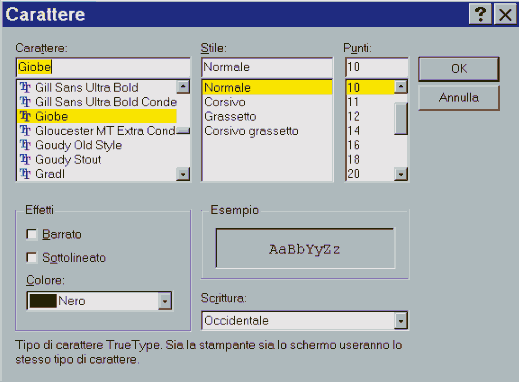Click the Carattere font name input field
The image size is (519, 382).
pyautogui.click(x=103, y=67)
